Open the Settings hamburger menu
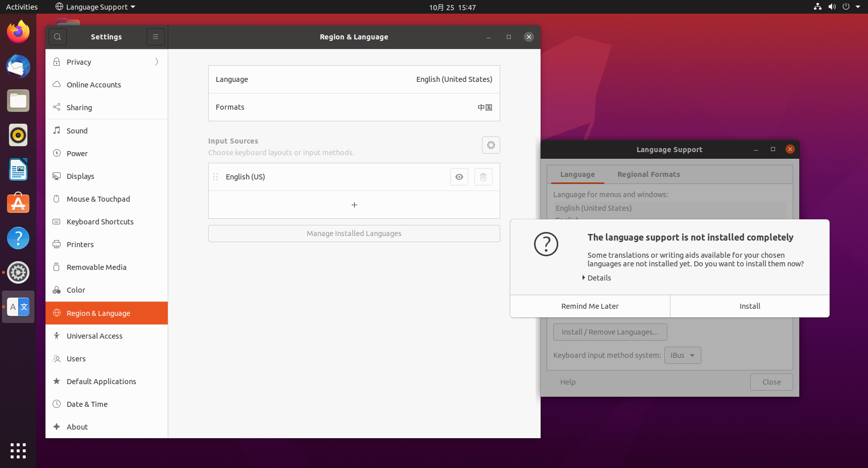The height and width of the screenshot is (468, 868). point(156,37)
